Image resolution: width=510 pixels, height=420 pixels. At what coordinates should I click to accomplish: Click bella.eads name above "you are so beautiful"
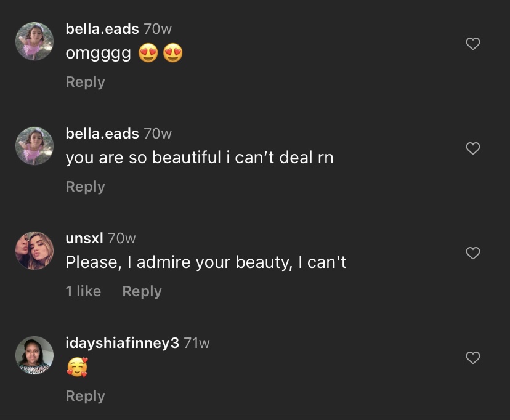point(102,133)
